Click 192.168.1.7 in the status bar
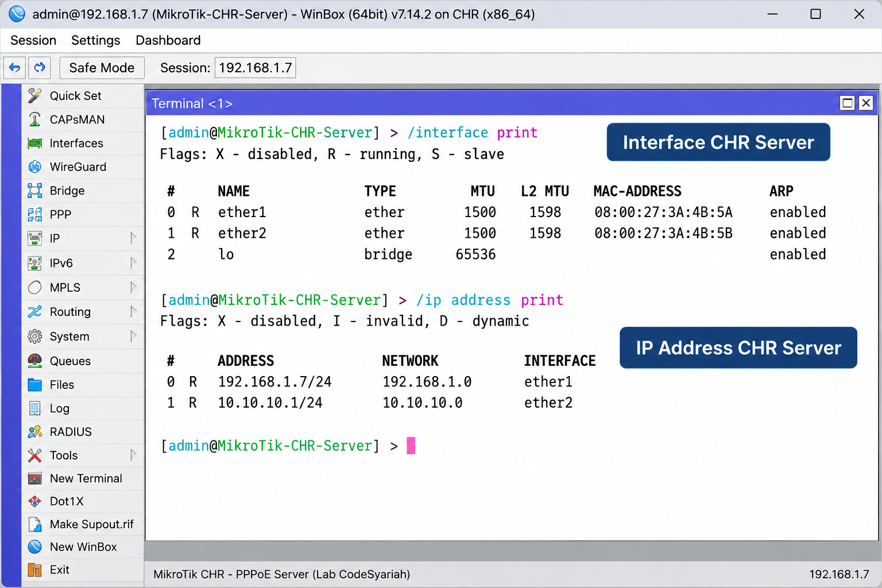The height and width of the screenshot is (588, 882). pyautogui.click(x=840, y=574)
